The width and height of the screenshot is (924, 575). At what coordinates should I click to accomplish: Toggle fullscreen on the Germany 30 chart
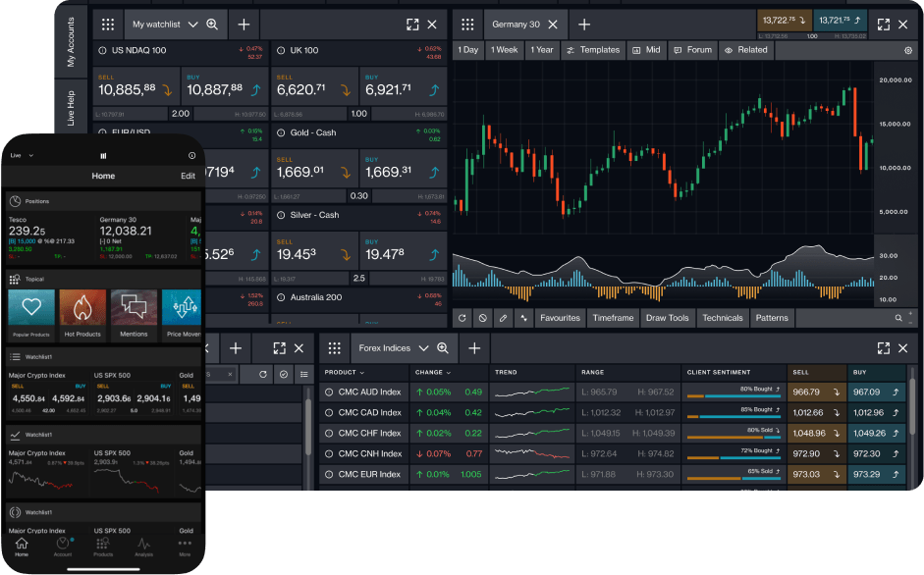tap(883, 25)
